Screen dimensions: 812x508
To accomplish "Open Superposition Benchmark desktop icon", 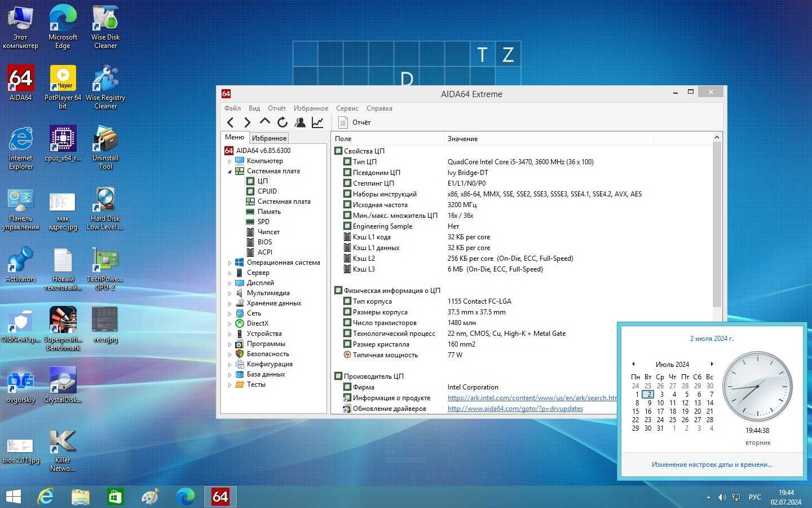I will point(63,329).
